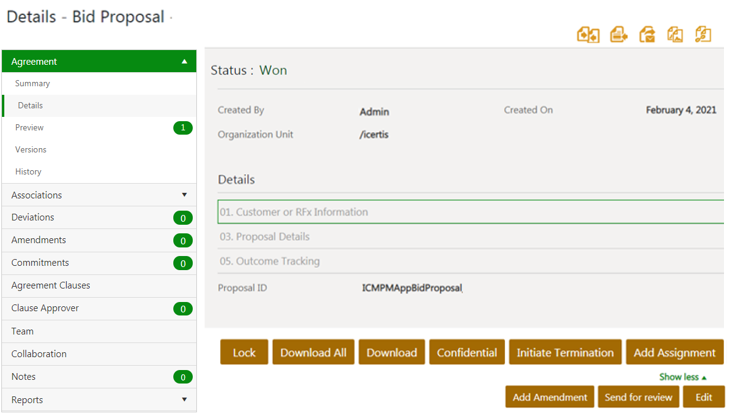Click the Preview count badge
Viewport: 730px width, 417px height.
point(183,128)
